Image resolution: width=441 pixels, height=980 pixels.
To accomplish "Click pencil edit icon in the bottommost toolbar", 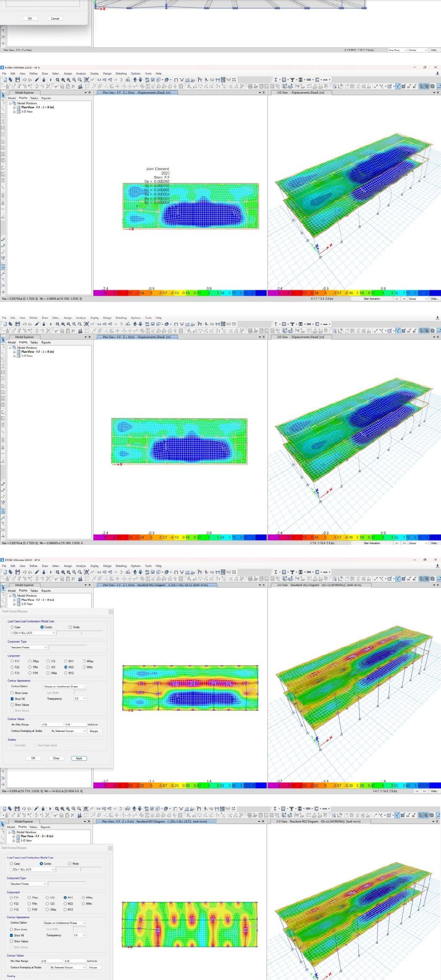I will point(37,809).
